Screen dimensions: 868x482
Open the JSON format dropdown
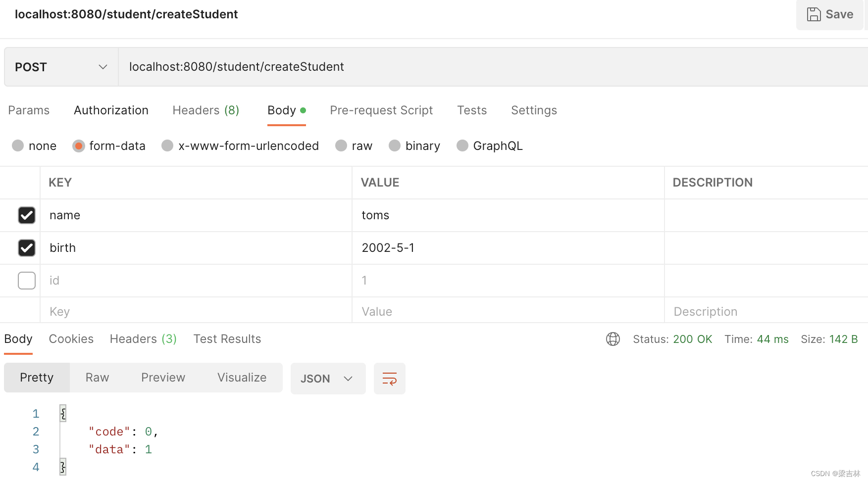tap(328, 379)
